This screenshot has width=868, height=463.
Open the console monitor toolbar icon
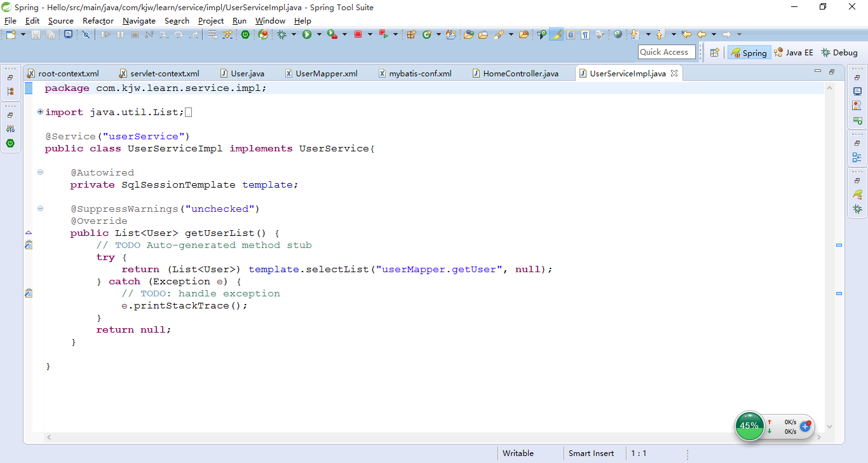pos(68,34)
